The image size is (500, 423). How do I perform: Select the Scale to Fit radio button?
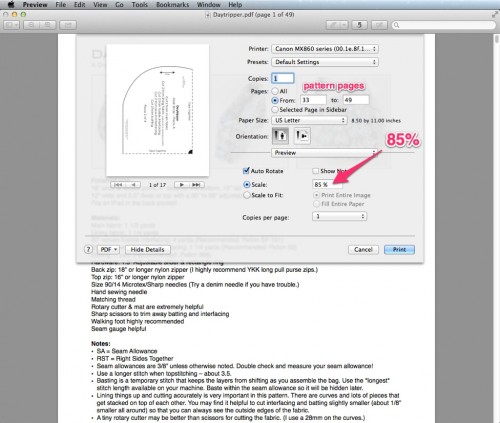pyautogui.click(x=247, y=195)
